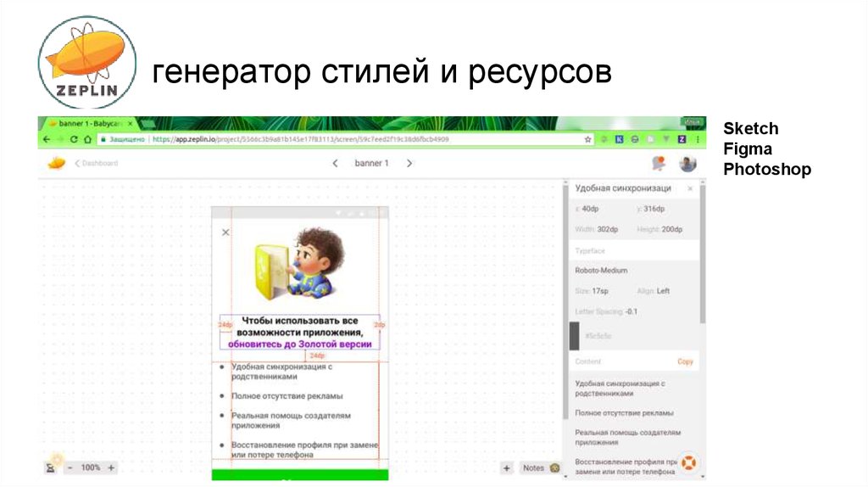Click the #5c5c5c color swatch

tap(575, 336)
